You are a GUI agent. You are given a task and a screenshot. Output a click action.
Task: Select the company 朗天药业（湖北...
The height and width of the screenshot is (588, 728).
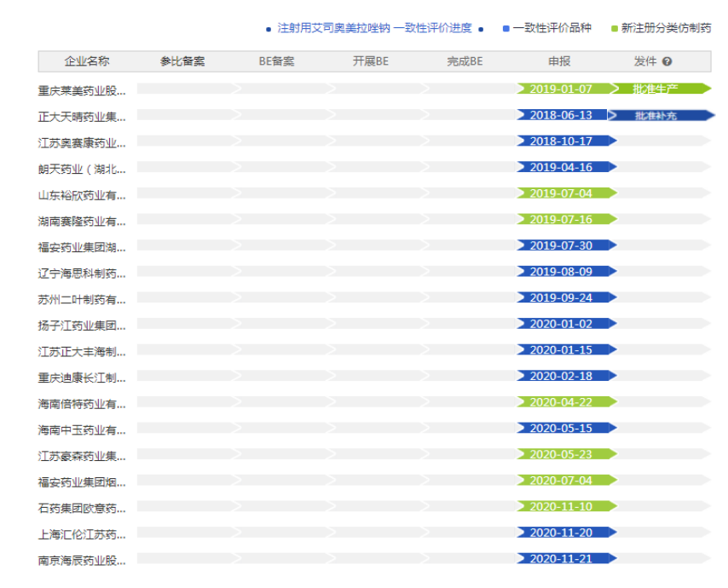click(x=82, y=169)
